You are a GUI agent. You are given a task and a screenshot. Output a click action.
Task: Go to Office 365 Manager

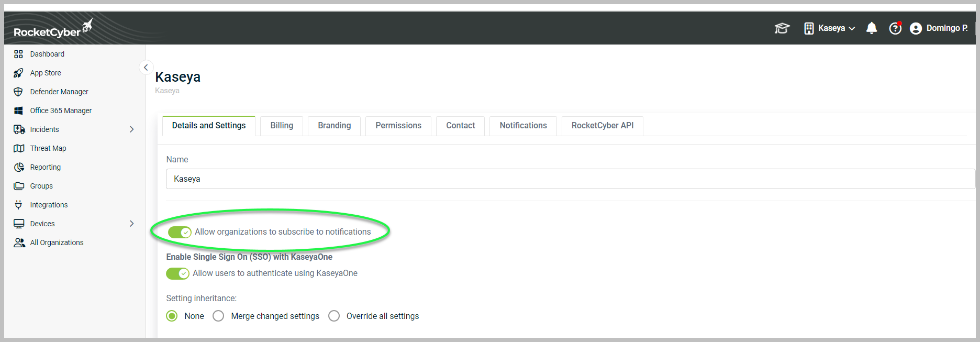61,111
